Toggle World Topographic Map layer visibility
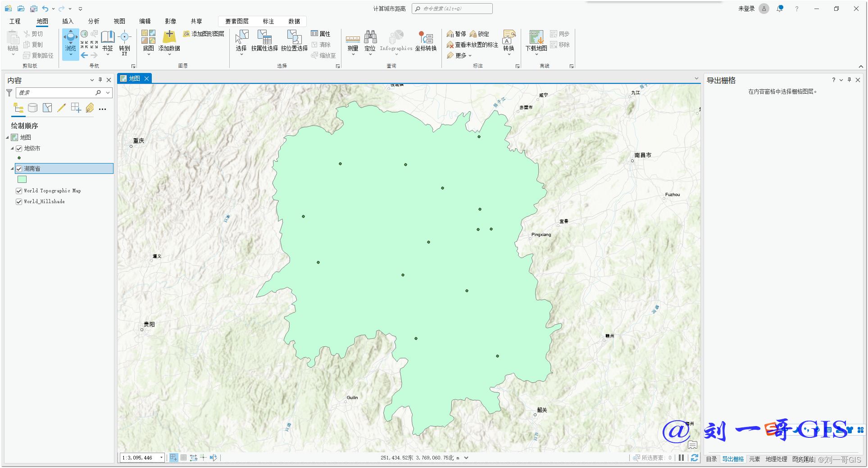 click(19, 191)
